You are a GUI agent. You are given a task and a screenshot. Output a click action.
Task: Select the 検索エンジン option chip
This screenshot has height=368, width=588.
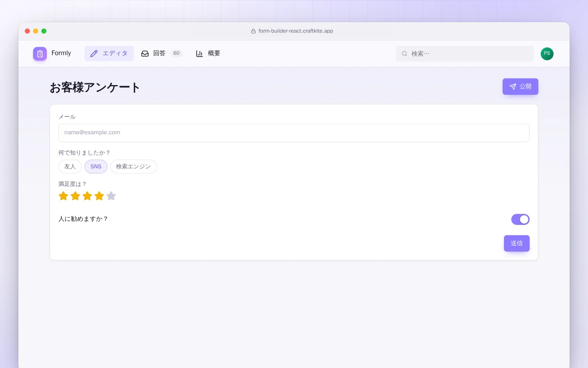click(x=134, y=167)
